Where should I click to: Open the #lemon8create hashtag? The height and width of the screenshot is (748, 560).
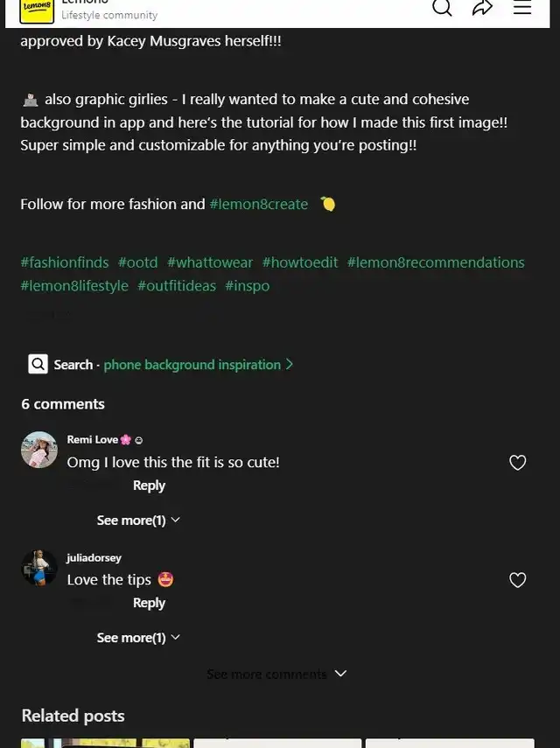pos(259,204)
